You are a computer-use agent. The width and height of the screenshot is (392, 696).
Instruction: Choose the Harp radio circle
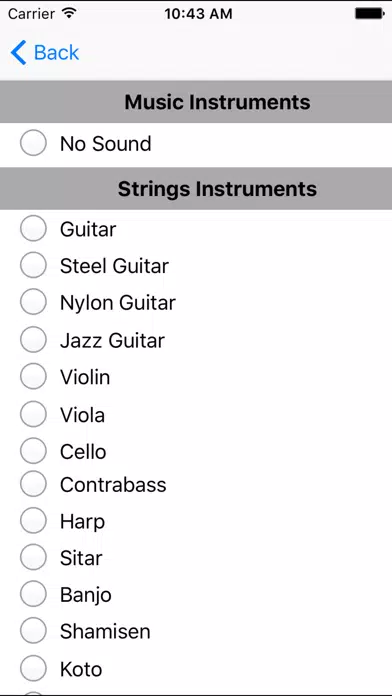tap(33, 521)
